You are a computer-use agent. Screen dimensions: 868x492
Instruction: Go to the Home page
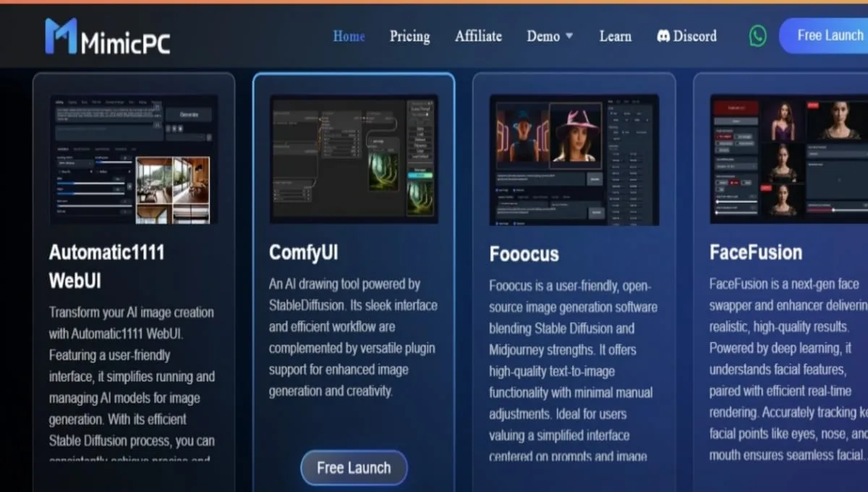coord(349,36)
